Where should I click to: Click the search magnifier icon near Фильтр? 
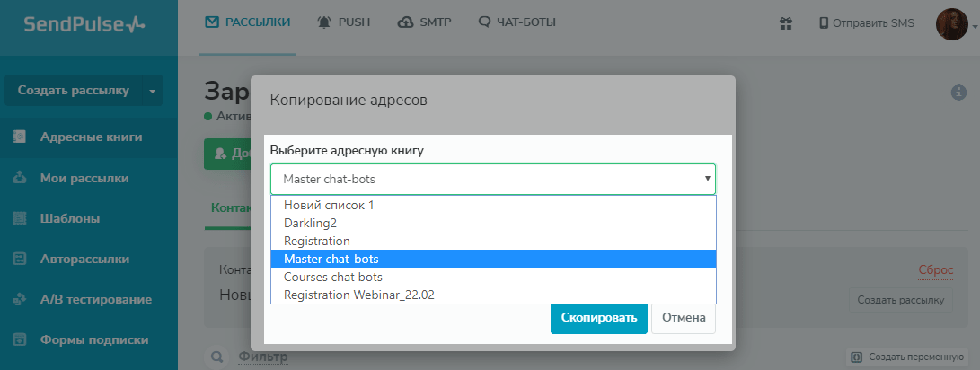coord(216,357)
